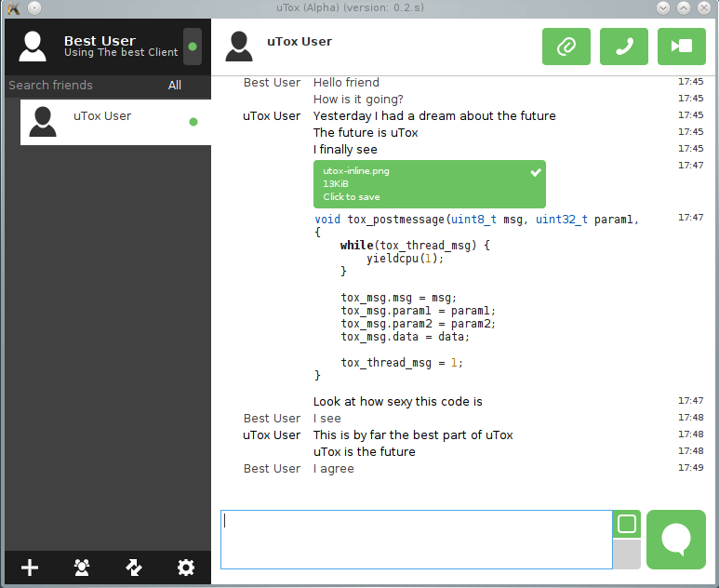The height and width of the screenshot is (588, 719).
Task: Click the screenshot square button beside input
Action: (626, 524)
